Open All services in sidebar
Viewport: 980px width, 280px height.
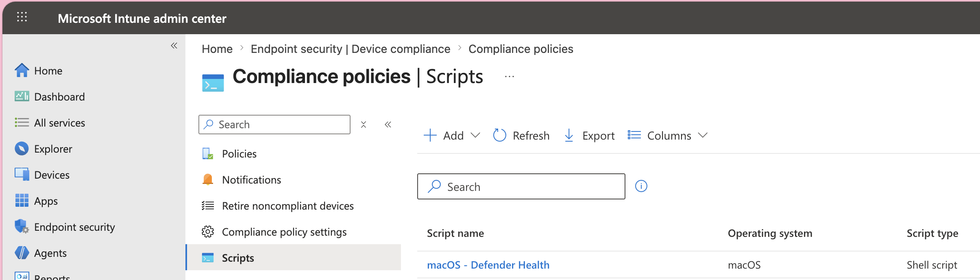pos(59,123)
